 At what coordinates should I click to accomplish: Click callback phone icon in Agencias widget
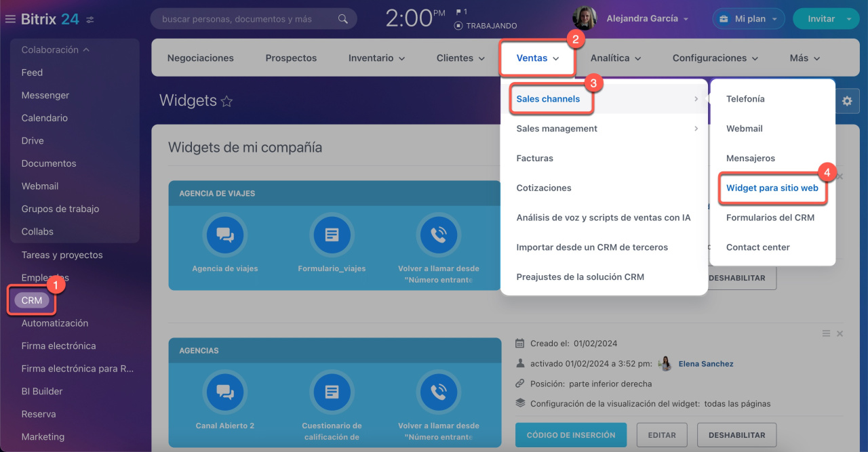tap(438, 392)
